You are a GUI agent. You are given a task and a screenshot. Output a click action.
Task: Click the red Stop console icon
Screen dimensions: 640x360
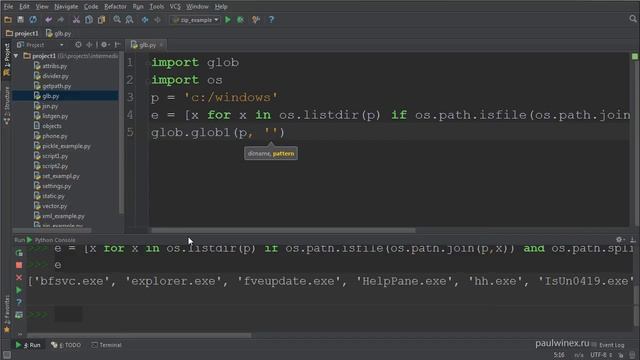click(x=19, y=265)
